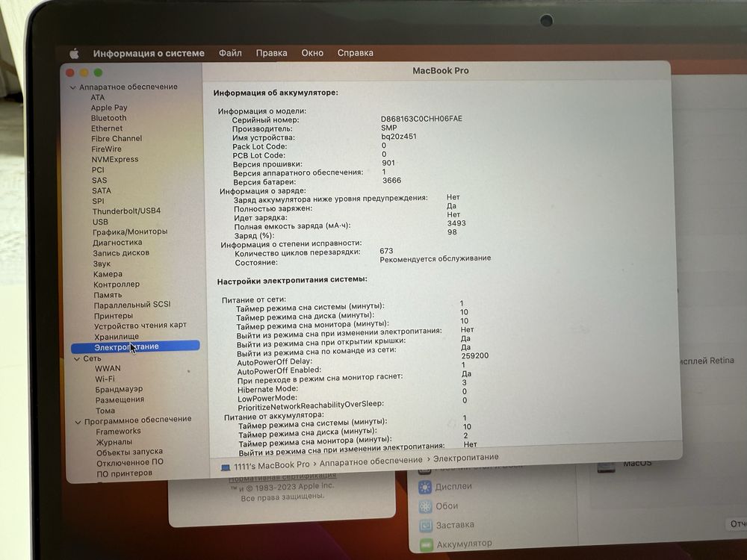
Task: Open Аккумулятор in background Settings window
Action: tap(456, 544)
